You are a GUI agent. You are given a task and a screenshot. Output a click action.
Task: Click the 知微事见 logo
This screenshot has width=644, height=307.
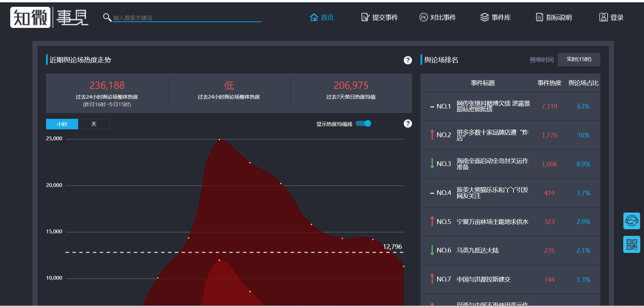click(x=49, y=17)
